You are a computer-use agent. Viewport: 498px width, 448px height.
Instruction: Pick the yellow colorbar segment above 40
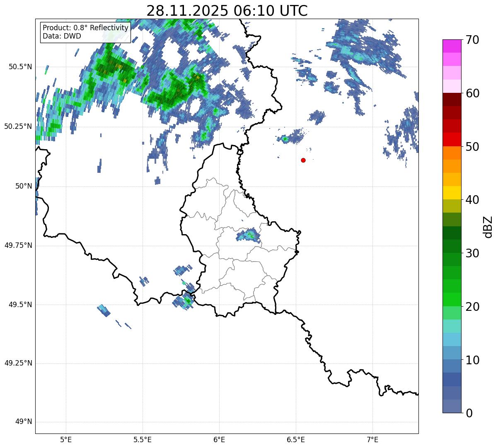[x=452, y=193]
